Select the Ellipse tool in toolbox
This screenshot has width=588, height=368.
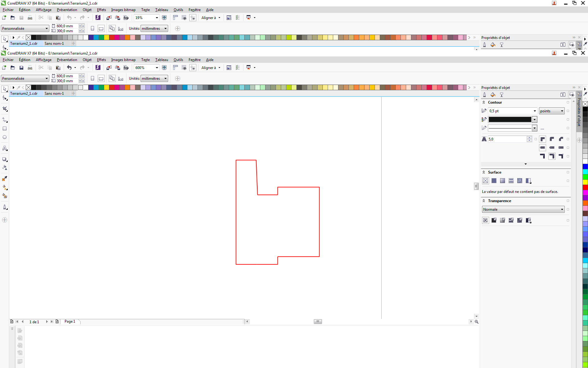[5, 137]
